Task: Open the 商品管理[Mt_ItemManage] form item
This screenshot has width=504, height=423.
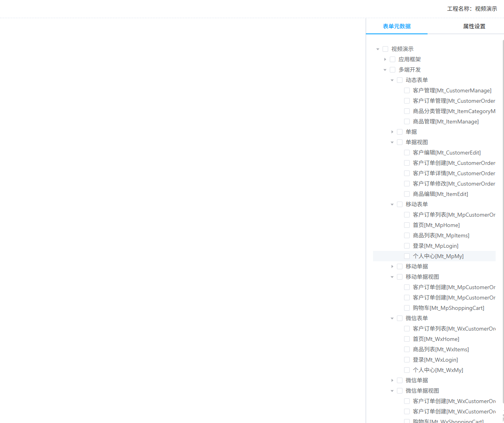Action: point(445,121)
